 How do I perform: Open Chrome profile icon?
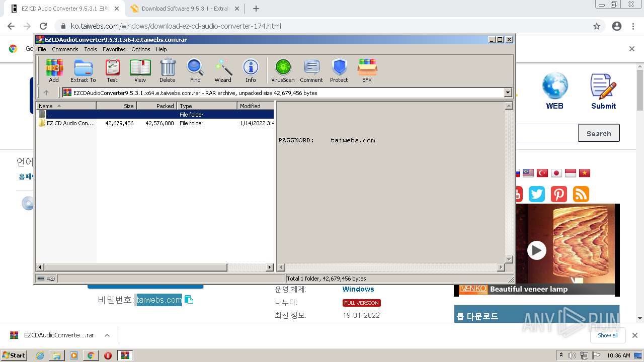(617, 26)
